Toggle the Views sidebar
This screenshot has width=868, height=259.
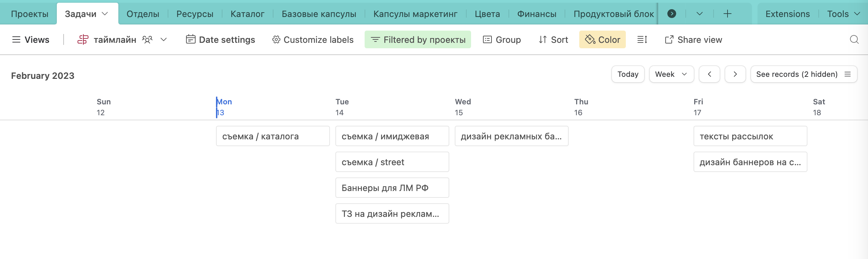[31, 40]
